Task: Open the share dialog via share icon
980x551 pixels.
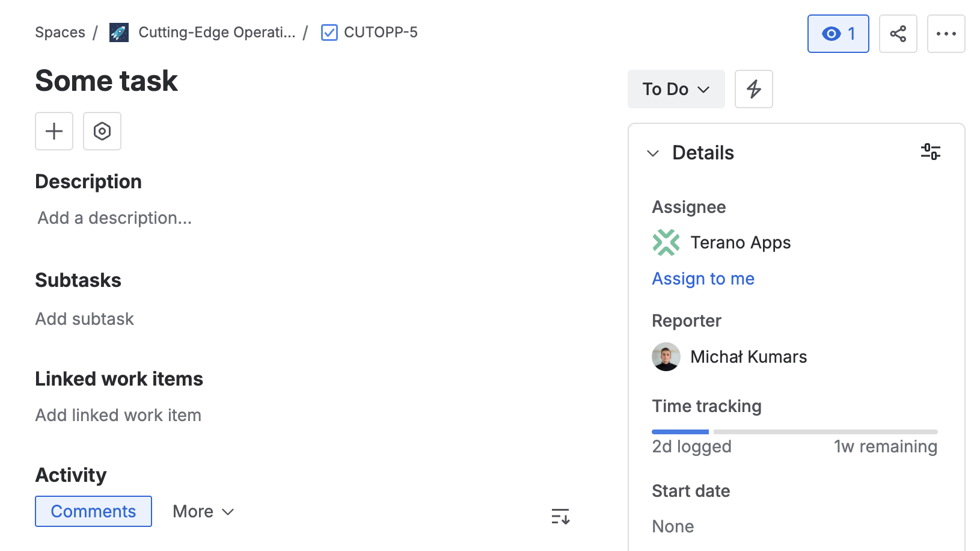Action: point(898,34)
